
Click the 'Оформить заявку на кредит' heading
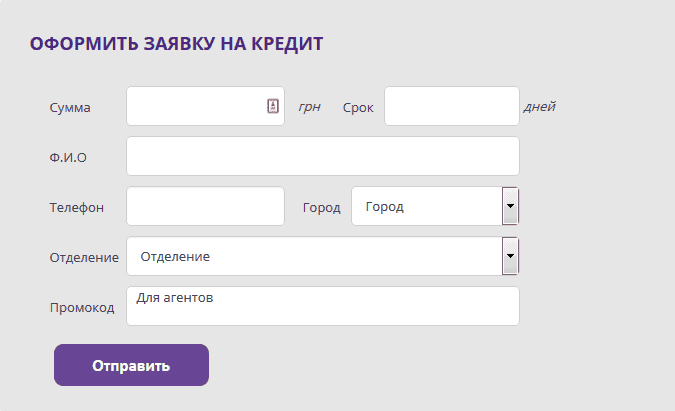(x=176, y=44)
